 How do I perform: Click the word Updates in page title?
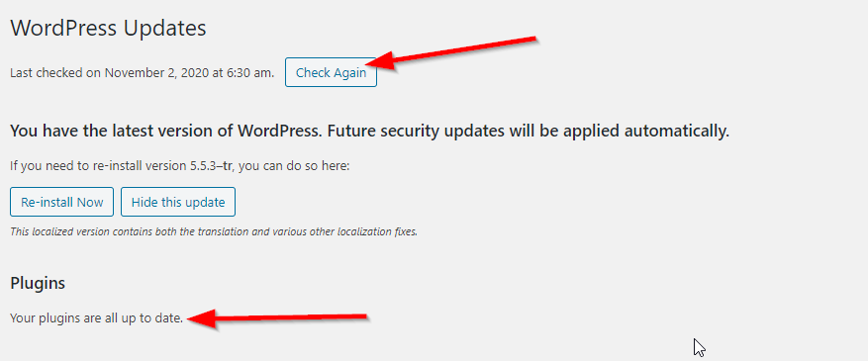click(165, 29)
